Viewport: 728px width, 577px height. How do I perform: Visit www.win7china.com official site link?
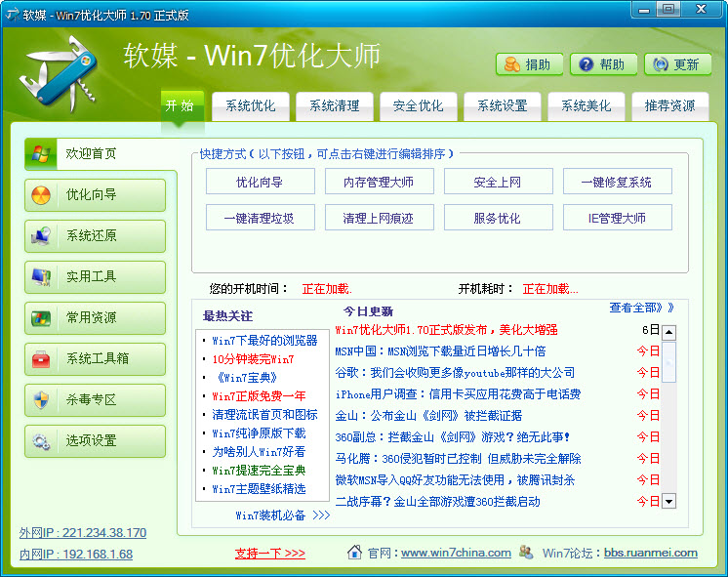click(456, 553)
